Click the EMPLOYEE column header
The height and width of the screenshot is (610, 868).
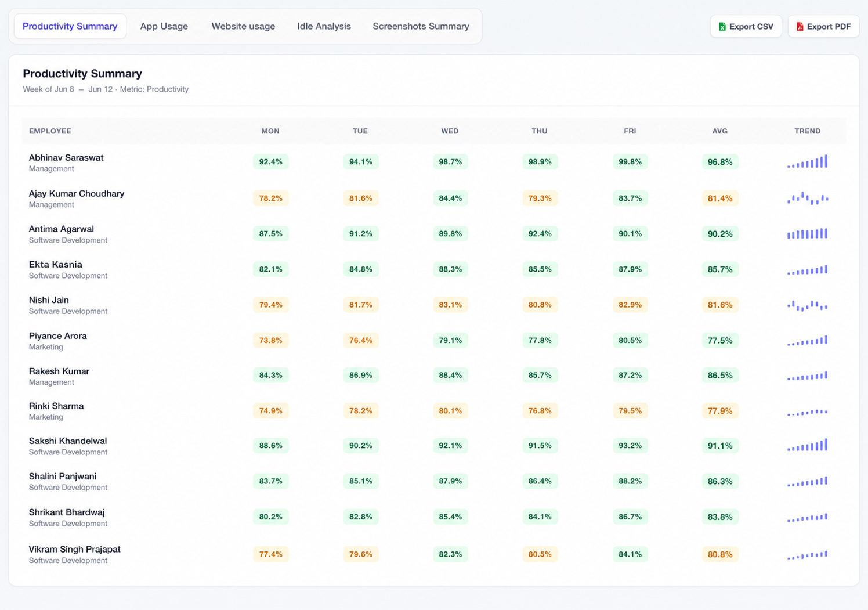tap(50, 131)
